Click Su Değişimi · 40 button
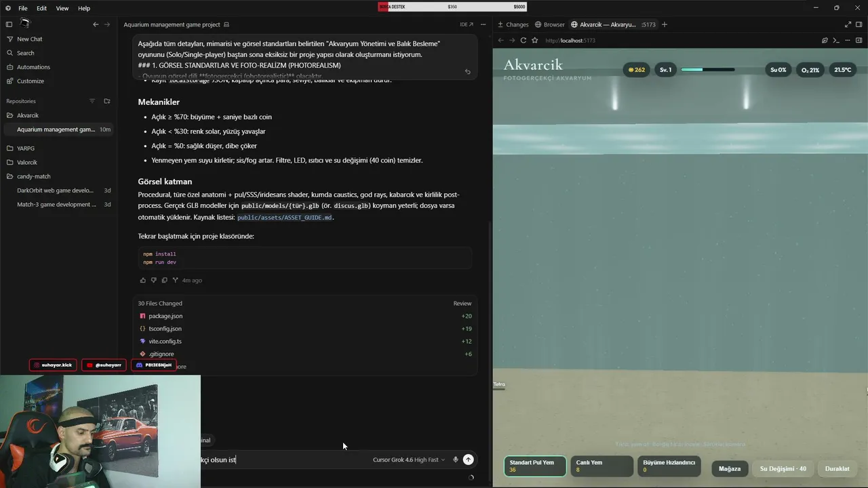Viewport: 868px width, 488px height. (783, 468)
